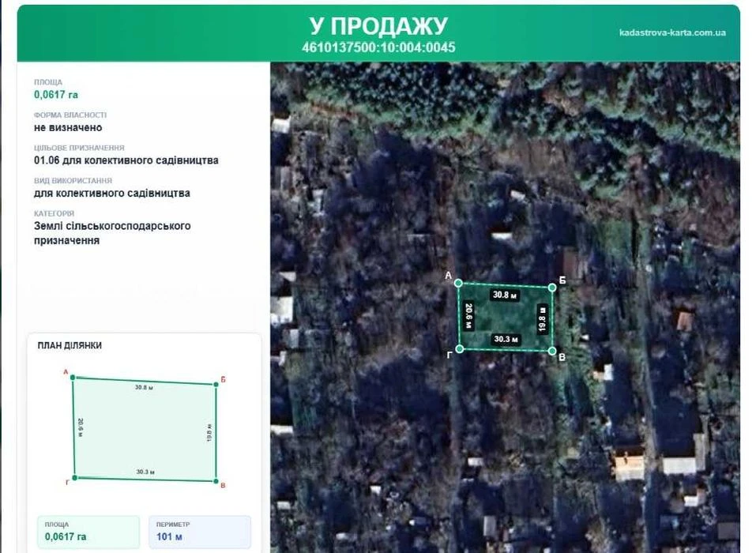This screenshot has height=553, width=756.
Task: Click vertex Б in the plot plan
Action: coord(216,384)
